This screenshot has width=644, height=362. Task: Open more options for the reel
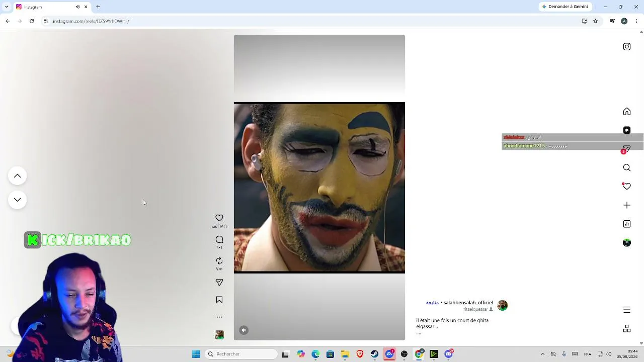tap(219, 317)
